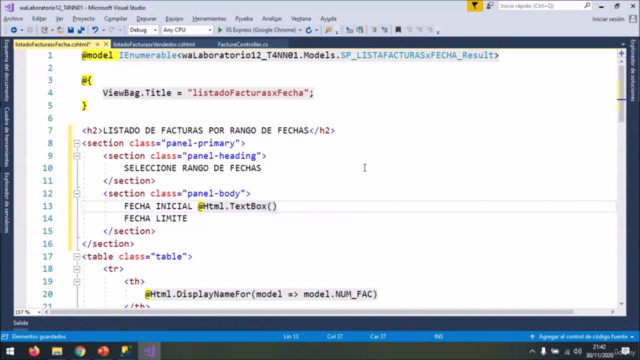Switch to listadoFacturasxVendedor.cshtml tab
The width and height of the screenshot is (640, 360).
point(154,44)
